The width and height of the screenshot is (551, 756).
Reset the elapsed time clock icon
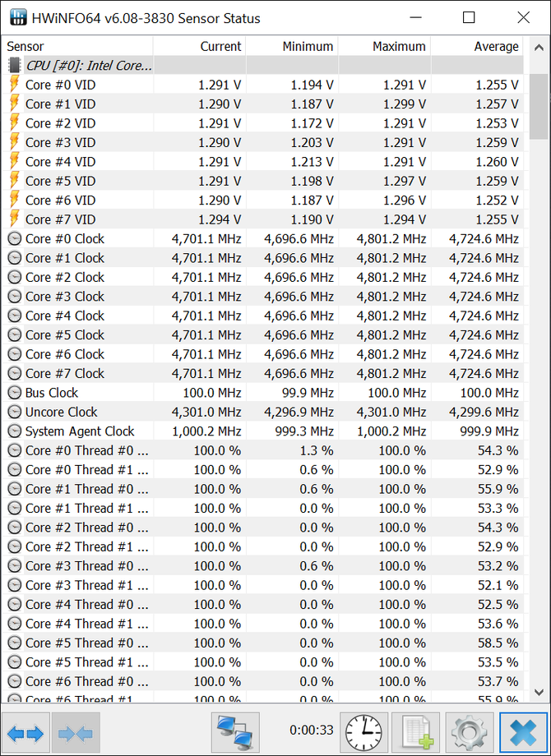point(363,731)
